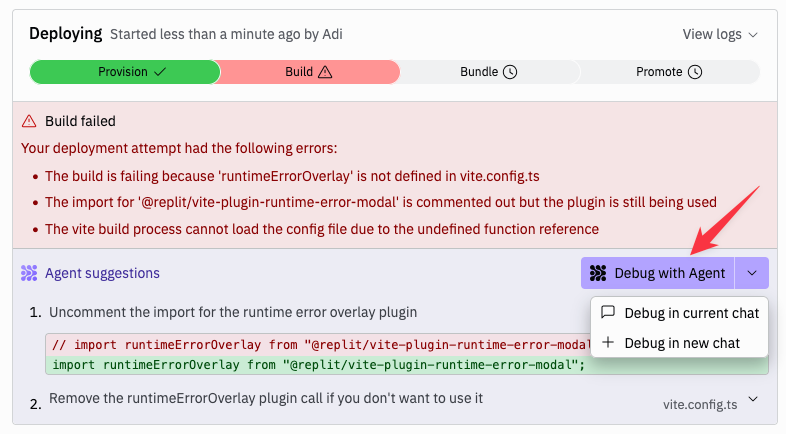Expand the View logs dropdown
Image resolution: width=786 pixels, height=434 pixels.
click(x=720, y=35)
